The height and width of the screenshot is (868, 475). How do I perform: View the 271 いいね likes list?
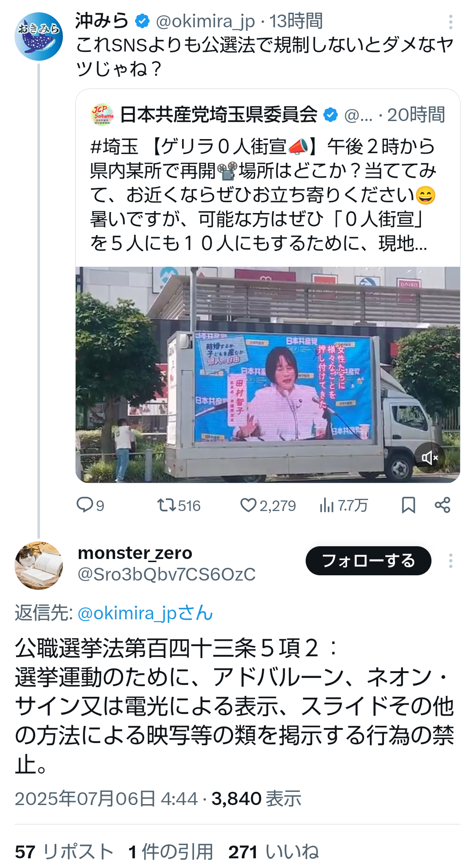tap(274, 852)
